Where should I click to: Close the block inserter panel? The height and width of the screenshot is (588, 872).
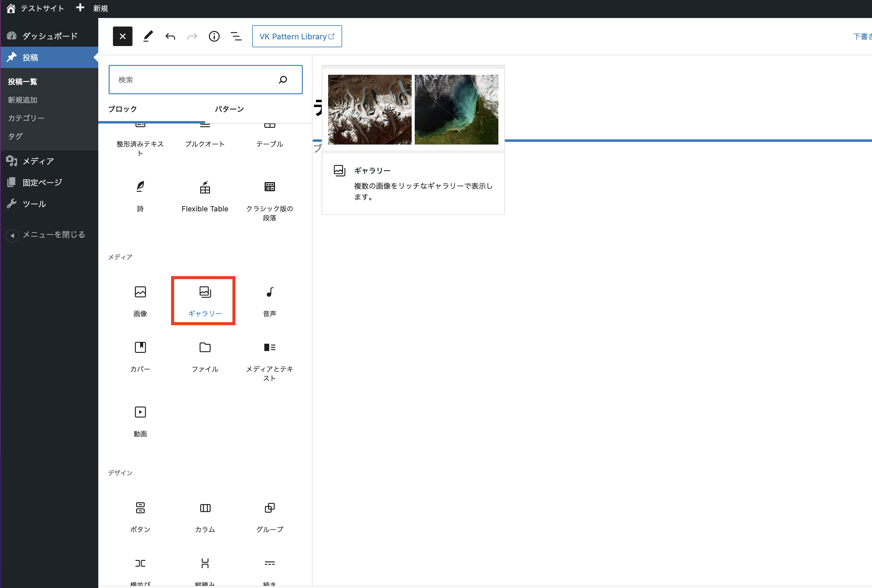(x=122, y=36)
